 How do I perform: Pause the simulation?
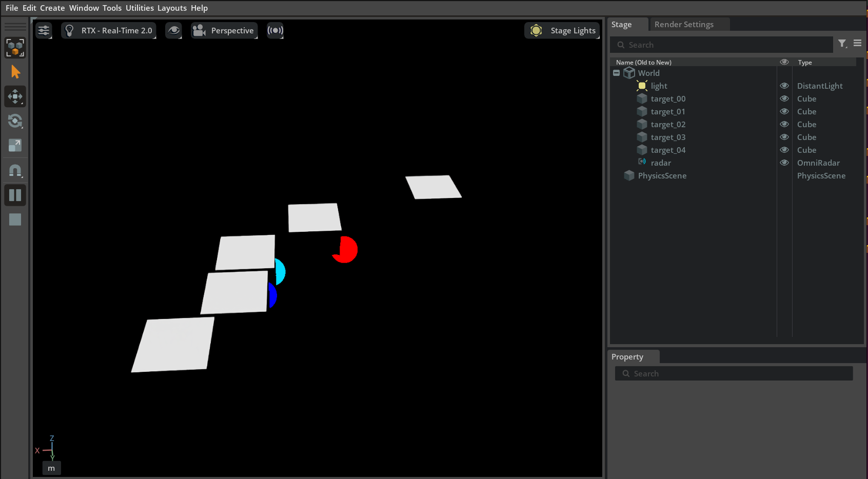coord(15,195)
